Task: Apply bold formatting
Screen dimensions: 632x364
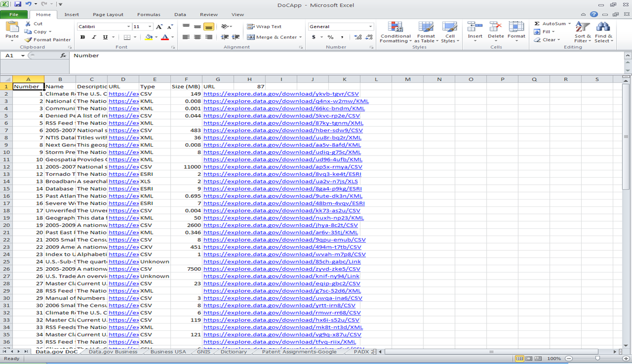Action: click(x=83, y=37)
